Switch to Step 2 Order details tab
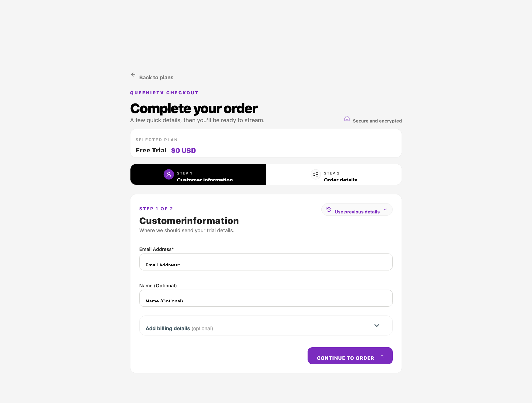 [334, 174]
